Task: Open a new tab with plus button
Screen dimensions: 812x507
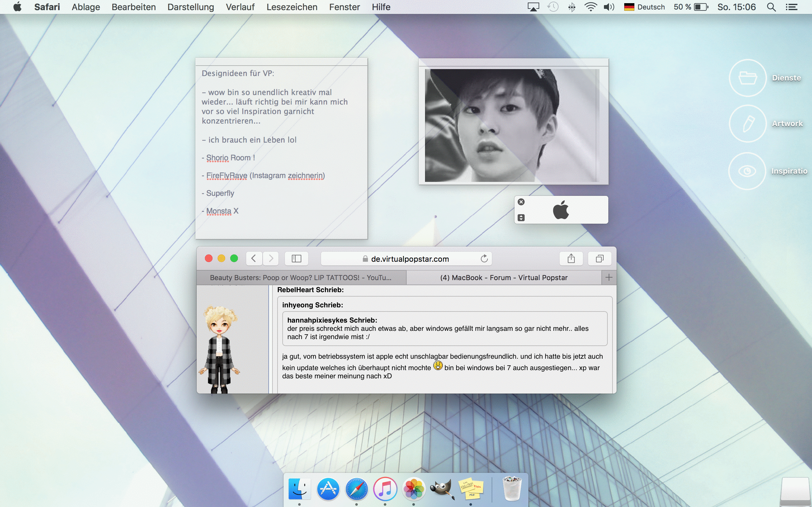Action: 609,277
